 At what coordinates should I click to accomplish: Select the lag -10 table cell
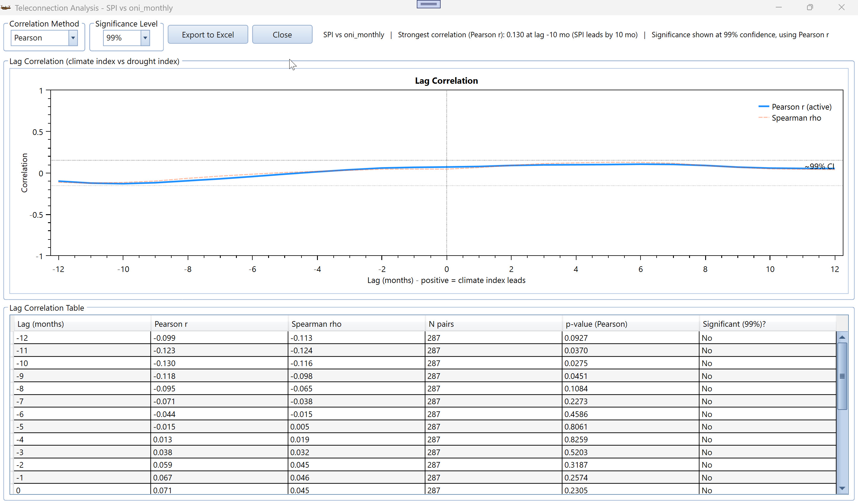pos(82,363)
